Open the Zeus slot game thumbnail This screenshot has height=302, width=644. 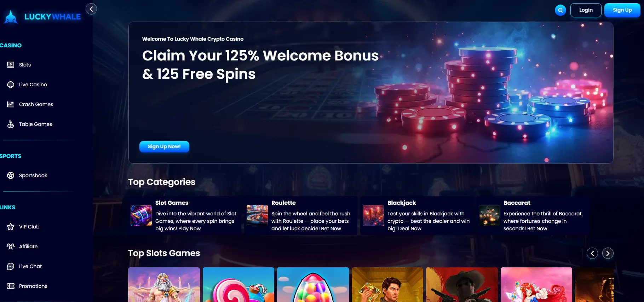[x=164, y=285]
